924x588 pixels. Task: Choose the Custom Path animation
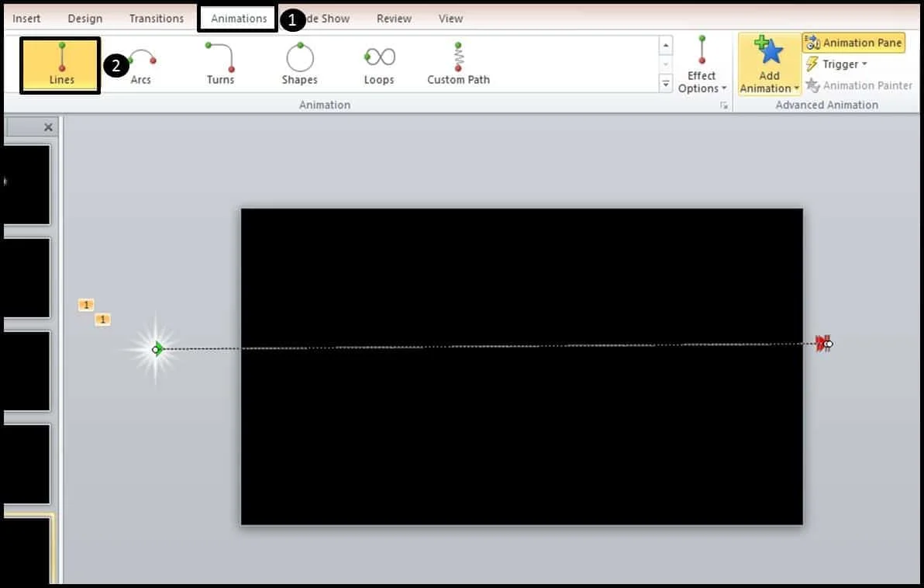458,65
